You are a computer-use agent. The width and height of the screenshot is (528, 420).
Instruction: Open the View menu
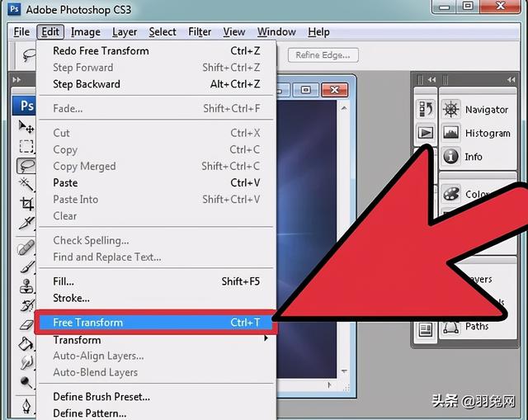[x=234, y=32]
